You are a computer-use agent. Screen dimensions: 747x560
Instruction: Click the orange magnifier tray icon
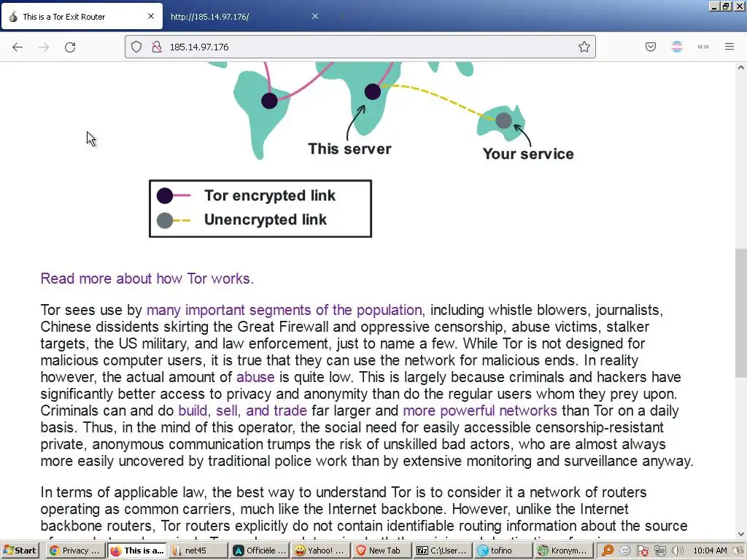click(x=608, y=551)
